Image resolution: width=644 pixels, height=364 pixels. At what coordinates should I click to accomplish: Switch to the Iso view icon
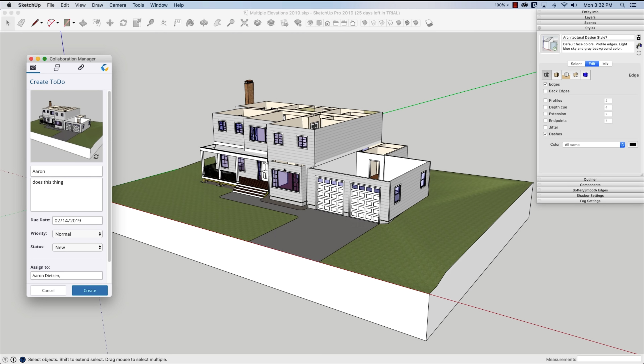[310, 23]
